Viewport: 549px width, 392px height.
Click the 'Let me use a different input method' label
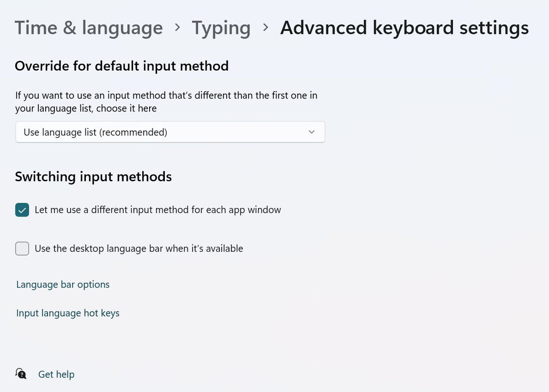point(157,210)
